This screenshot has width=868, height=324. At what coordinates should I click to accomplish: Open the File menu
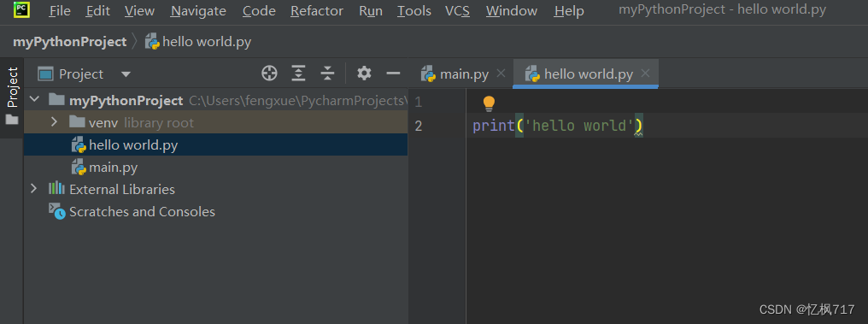60,11
